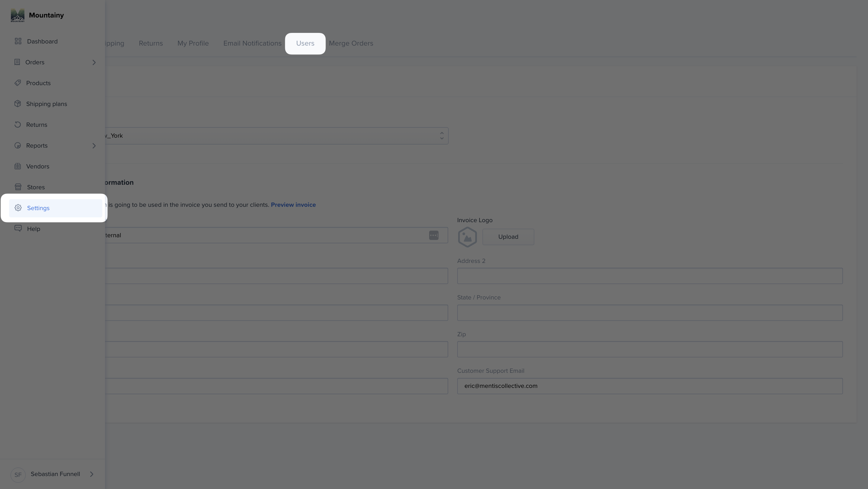Focus the Customer Support Email field
868x489 pixels.
click(650, 386)
